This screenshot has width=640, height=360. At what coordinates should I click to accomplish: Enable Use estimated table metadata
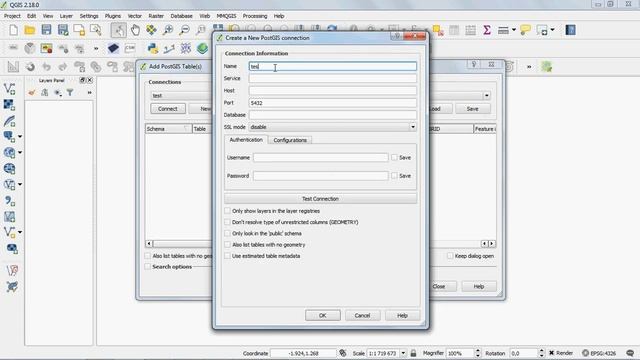click(227, 256)
